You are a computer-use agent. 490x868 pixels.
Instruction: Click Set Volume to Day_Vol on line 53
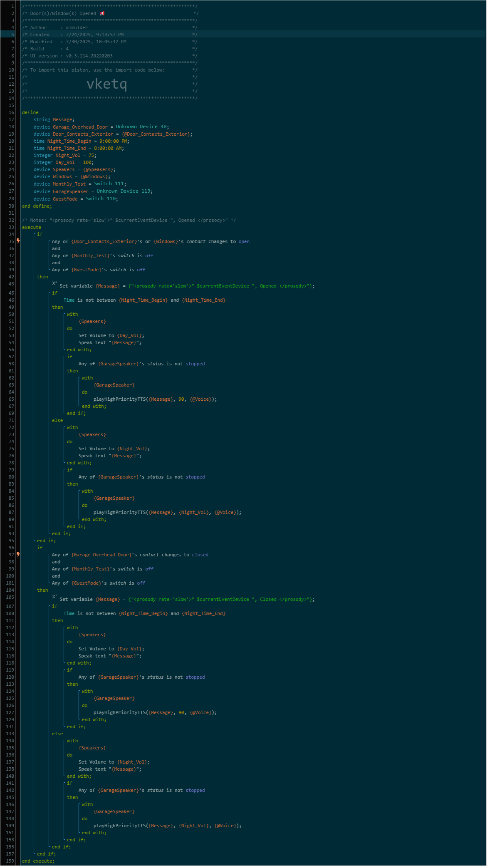click(111, 335)
